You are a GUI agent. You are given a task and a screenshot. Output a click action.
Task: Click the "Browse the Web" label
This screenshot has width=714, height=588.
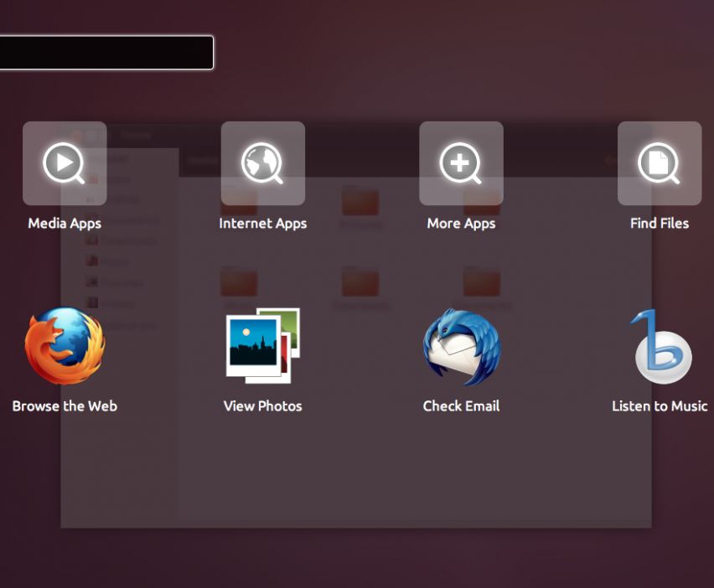coord(65,406)
